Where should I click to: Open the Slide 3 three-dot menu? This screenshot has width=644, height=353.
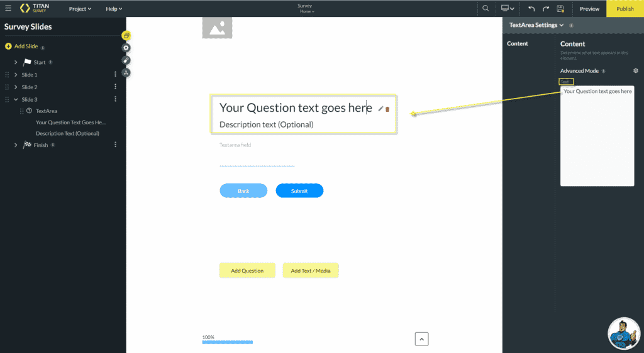point(116,99)
